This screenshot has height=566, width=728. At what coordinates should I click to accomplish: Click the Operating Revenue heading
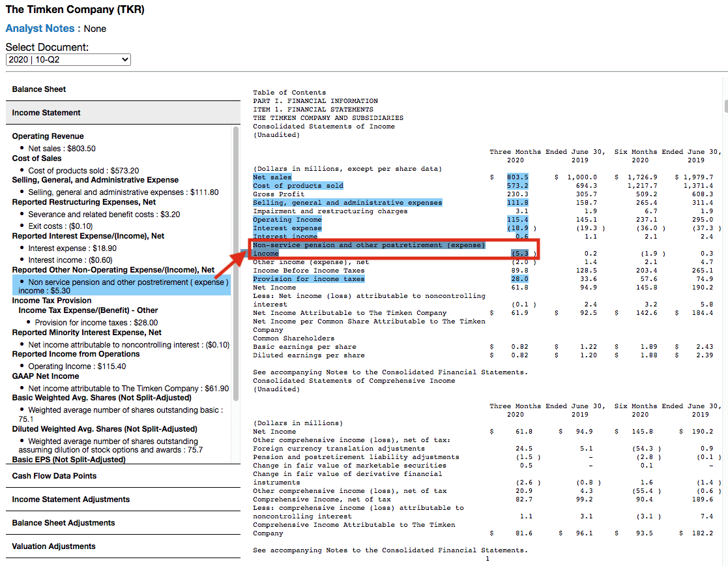tap(48, 136)
